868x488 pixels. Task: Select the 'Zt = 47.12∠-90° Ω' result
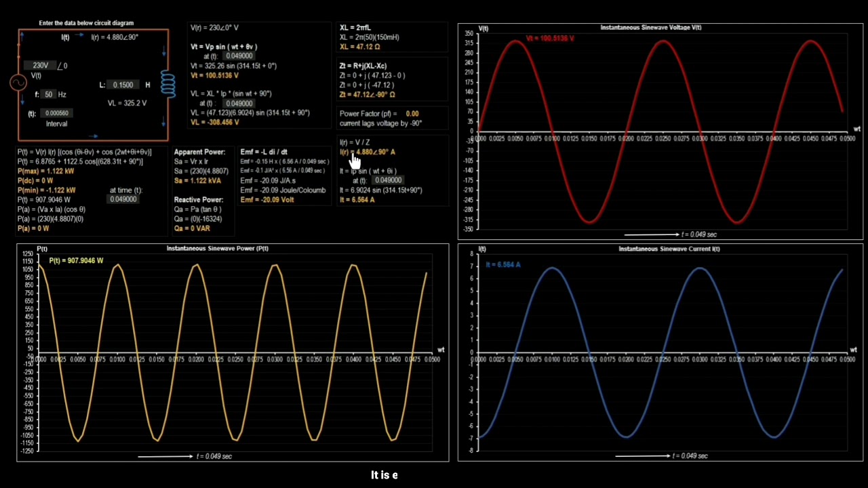[367, 95]
